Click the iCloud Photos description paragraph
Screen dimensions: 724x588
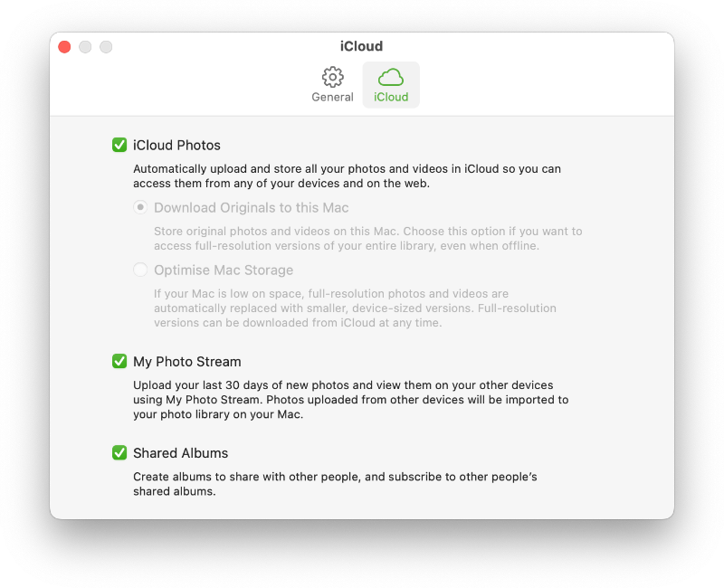click(x=347, y=175)
